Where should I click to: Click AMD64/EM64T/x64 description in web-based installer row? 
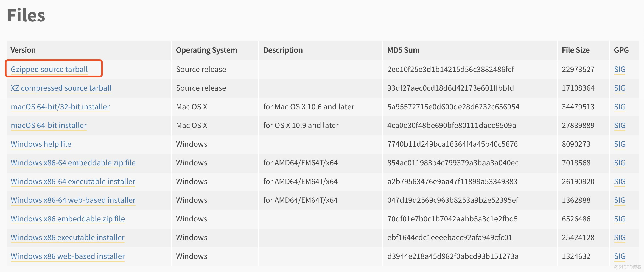pos(300,200)
